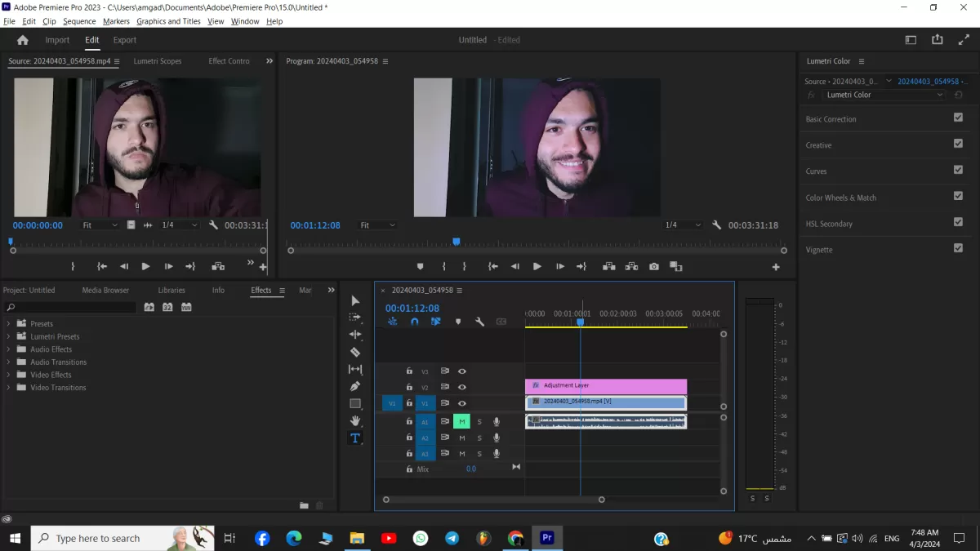The width and height of the screenshot is (980, 551).
Task: Open the Workspaces layout icon
Action: (x=911, y=40)
